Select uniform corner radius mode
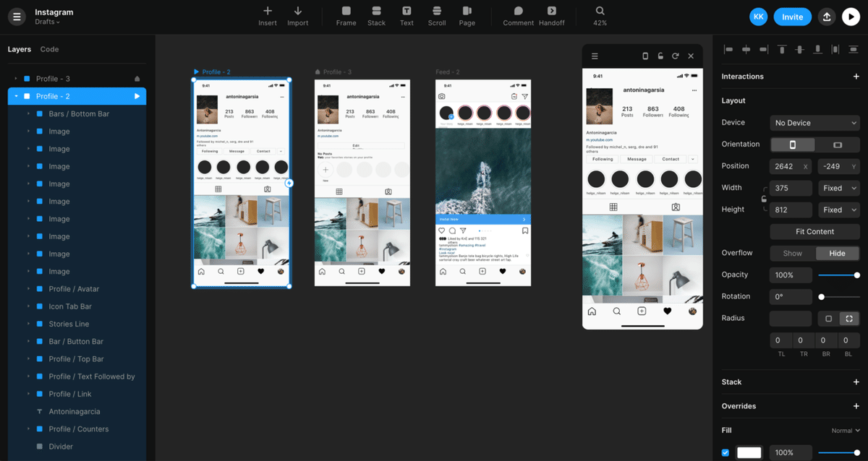This screenshot has height=461, width=868. pos(829,318)
